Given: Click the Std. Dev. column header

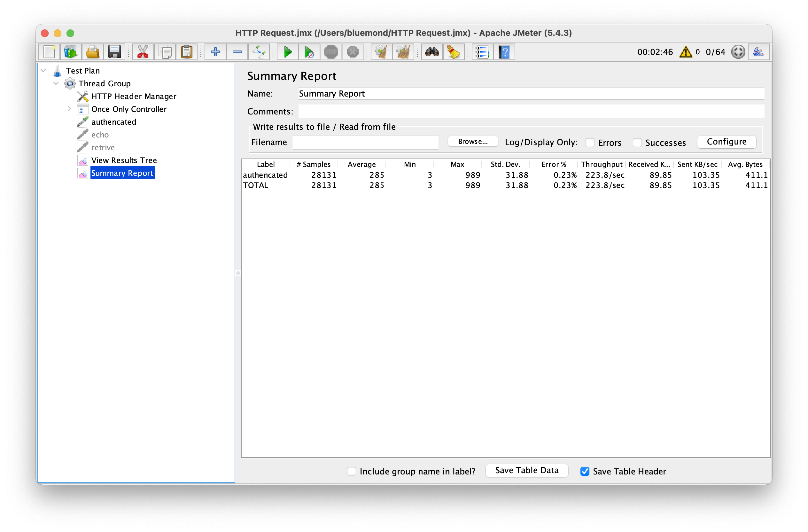Looking at the screenshot, I should pos(506,165).
